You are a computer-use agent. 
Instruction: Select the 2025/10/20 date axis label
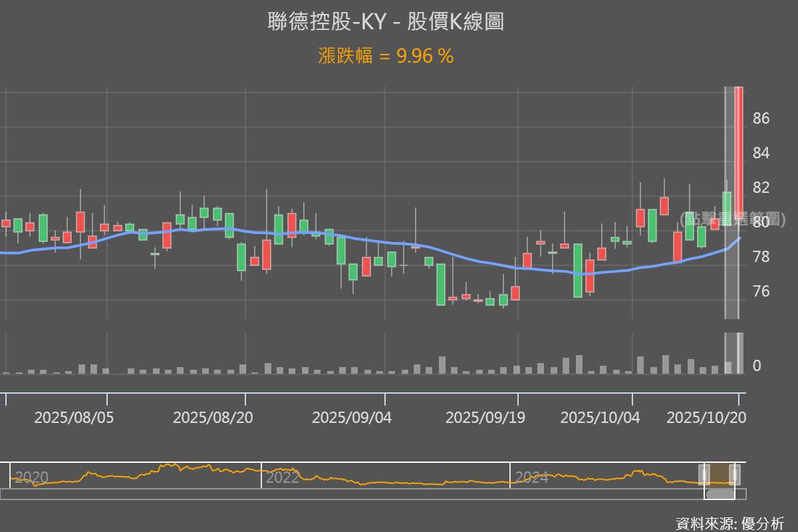coord(706,418)
